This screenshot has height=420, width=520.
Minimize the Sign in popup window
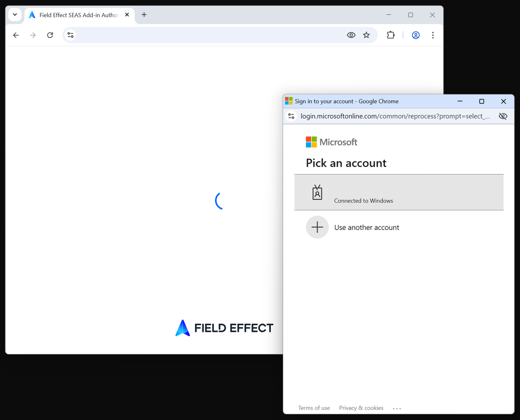[460, 101]
